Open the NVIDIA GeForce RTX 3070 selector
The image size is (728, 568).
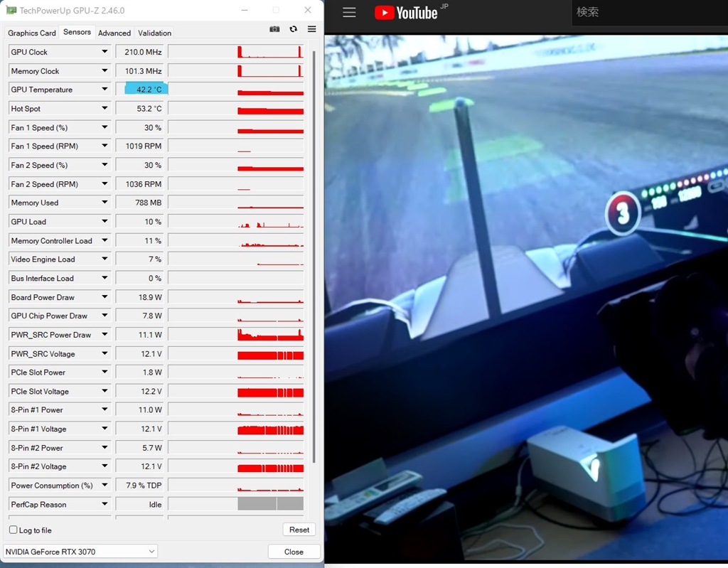click(x=80, y=551)
